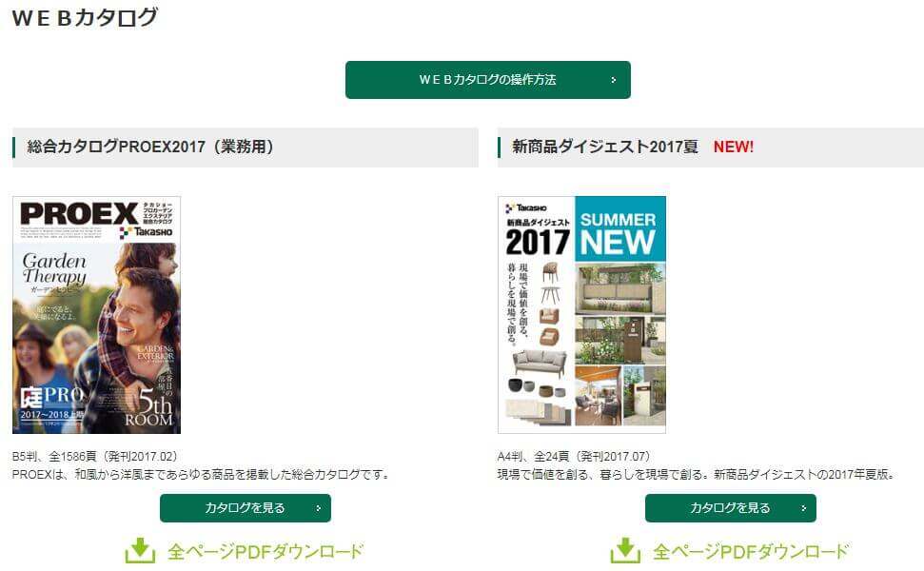Image resolution: width=924 pixels, height=571 pixels.
Task: Click SUMMER NEW blue banner on digest cover
Action: 619,228
